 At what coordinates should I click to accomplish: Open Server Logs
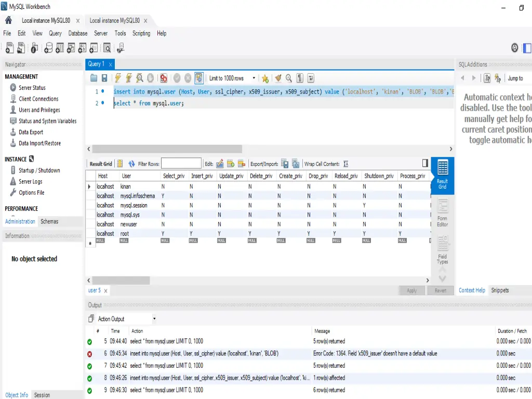[x=31, y=181]
